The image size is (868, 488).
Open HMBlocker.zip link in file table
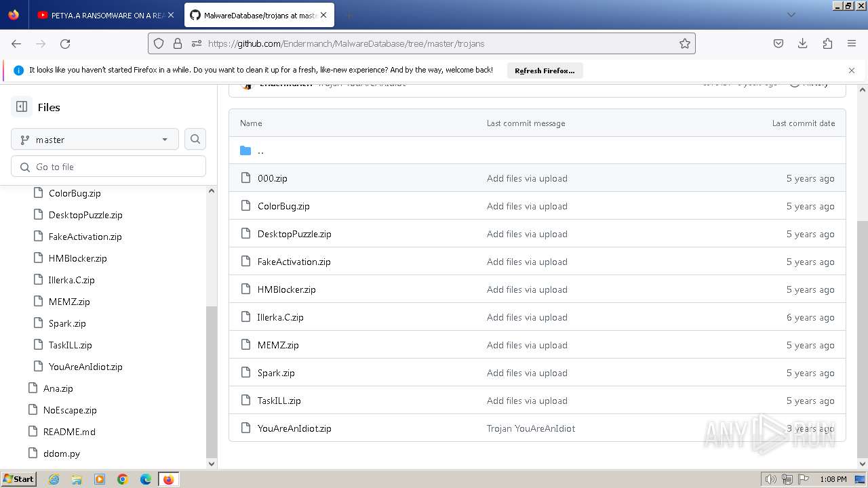pyautogui.click(x=287, y=289)
